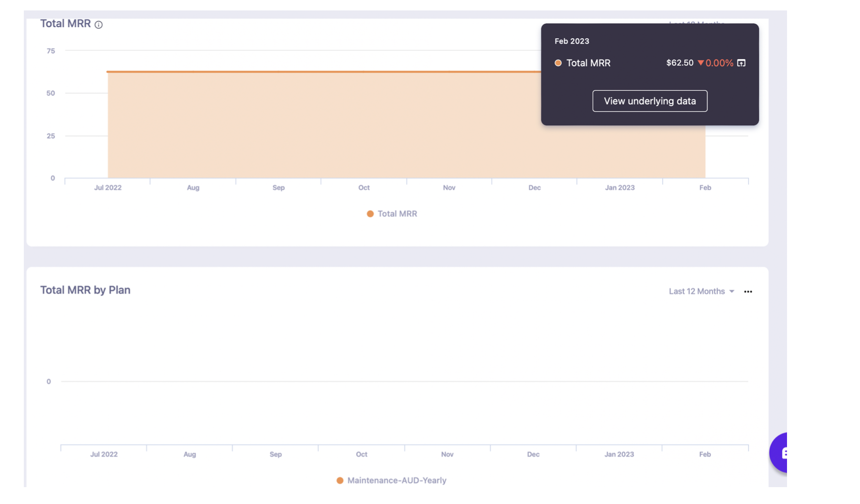This screenshot has height=504, width=860.
Task: Click the Oct axis label on plan chart
Action: click(x=361, y=454)
